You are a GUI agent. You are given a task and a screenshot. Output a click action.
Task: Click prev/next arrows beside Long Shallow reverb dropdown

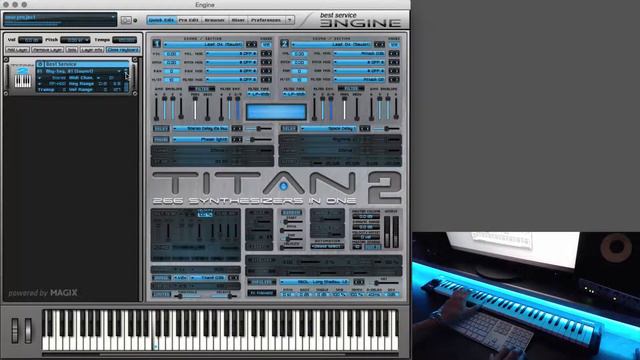tap(358, 282)
